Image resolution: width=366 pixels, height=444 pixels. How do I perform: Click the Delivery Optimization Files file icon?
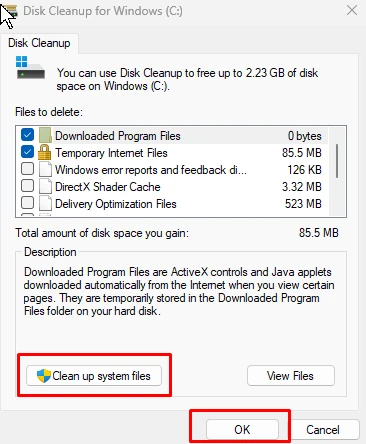[x=45, y=203]
